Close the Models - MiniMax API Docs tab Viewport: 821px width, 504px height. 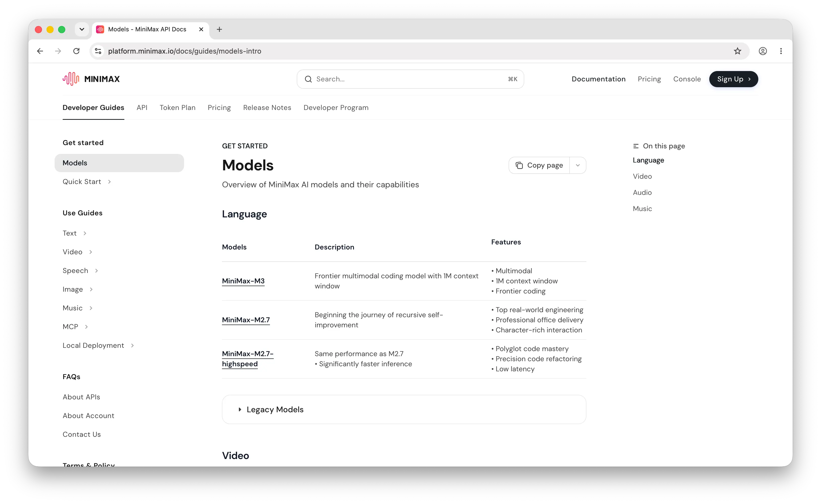(201, 29)
